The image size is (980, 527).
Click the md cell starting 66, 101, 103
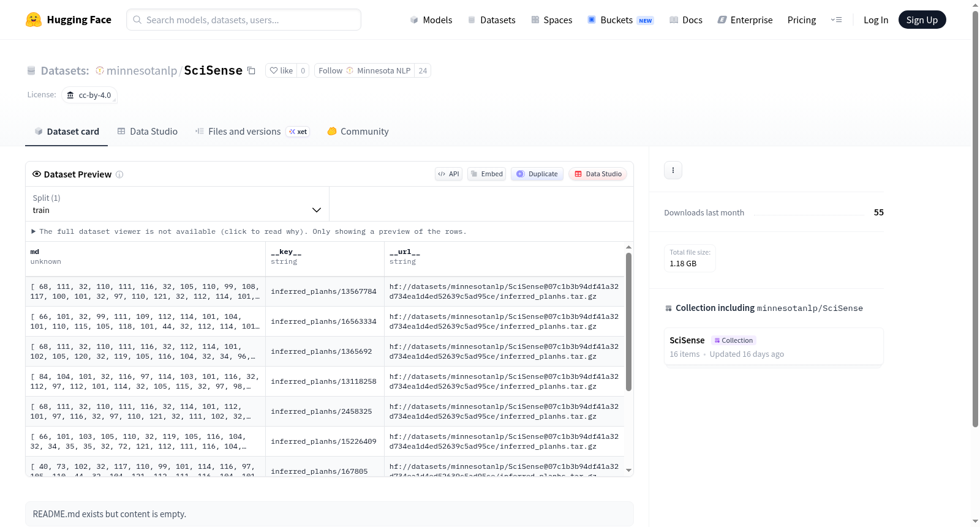point(145,441)
